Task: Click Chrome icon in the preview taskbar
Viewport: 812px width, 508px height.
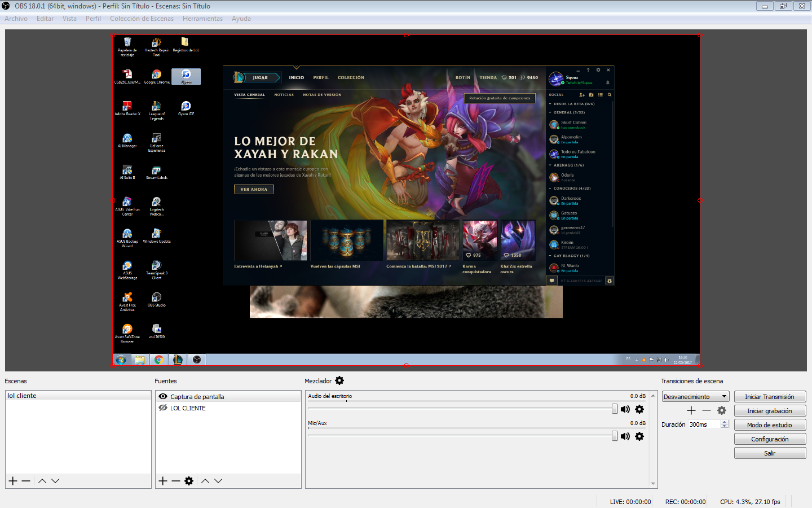Action: [x=159, y=360]
